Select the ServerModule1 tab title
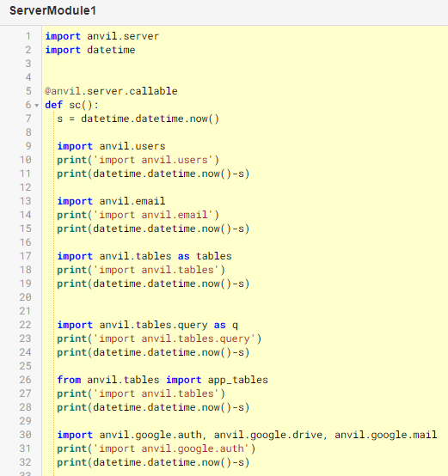 coord(52,10)
